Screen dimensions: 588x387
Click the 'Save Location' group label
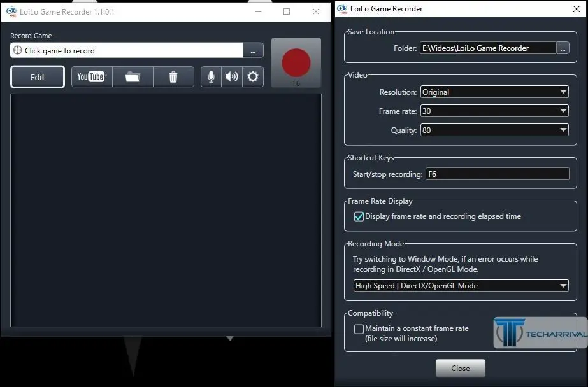point(371,32)
